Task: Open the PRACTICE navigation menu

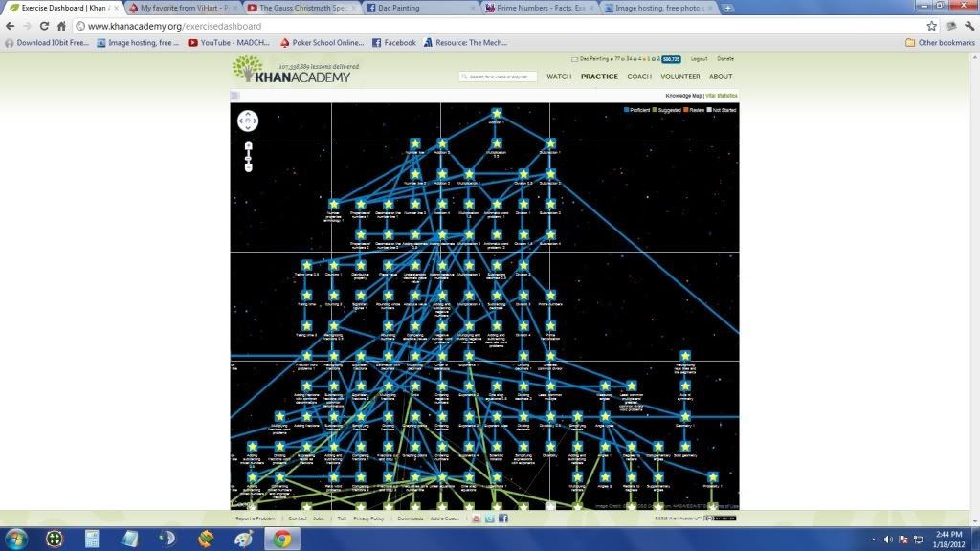Action: click(599, 77)
